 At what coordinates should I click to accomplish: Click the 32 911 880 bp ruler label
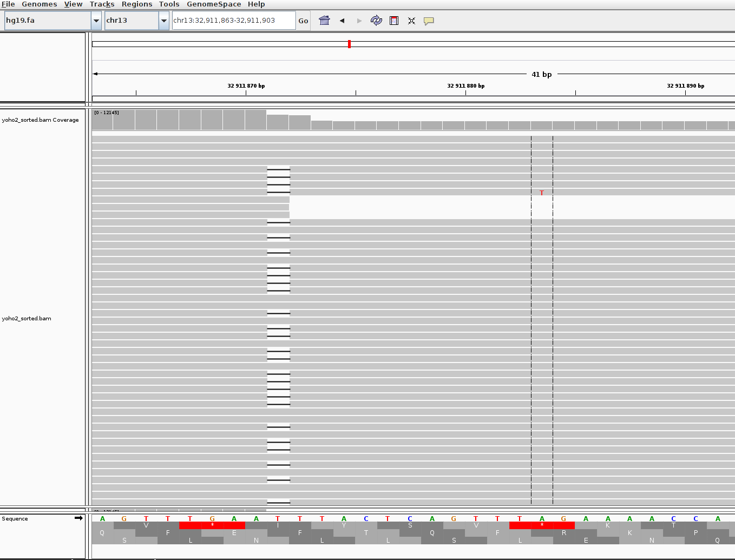click(466, 85)
